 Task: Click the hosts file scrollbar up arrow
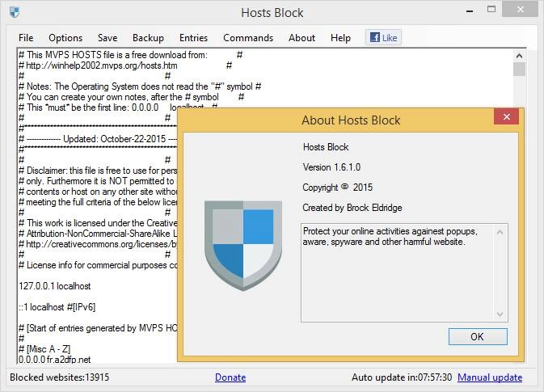click(x=520, y=56)
